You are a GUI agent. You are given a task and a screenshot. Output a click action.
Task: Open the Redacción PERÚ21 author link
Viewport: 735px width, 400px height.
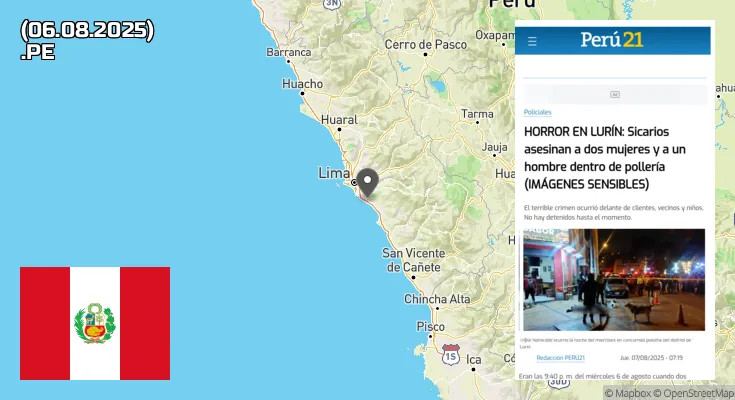point(560,358)
